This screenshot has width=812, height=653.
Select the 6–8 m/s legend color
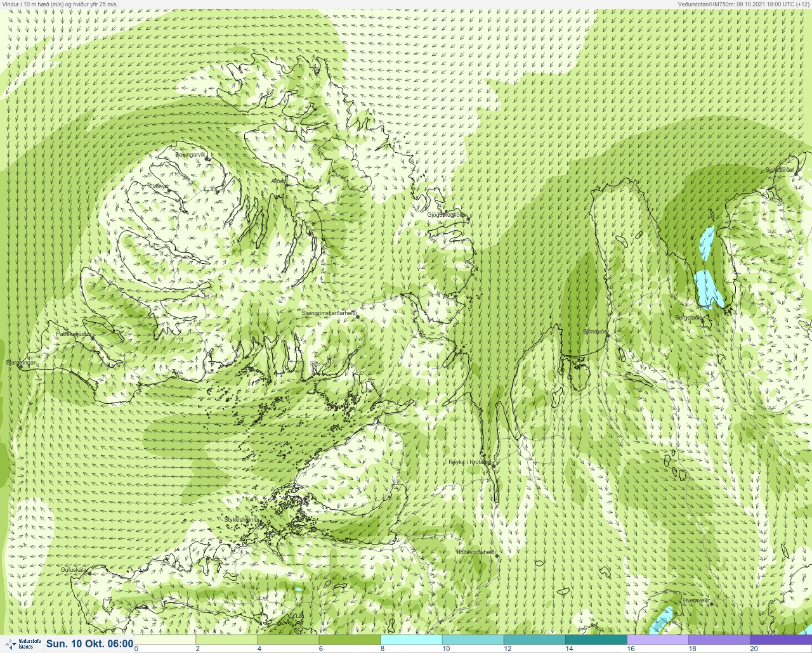coord(350,640)
